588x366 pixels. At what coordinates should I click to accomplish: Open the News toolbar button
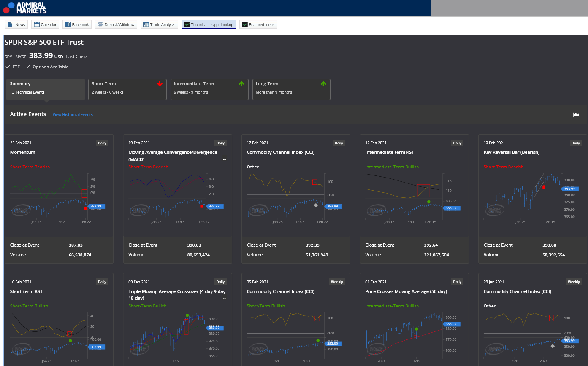(x=16, y=24)
